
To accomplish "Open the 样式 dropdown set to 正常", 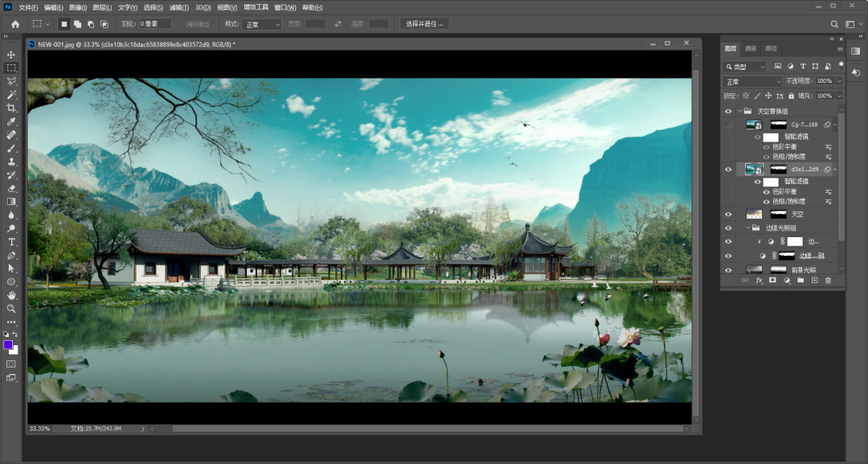I will tap(262, 24).
